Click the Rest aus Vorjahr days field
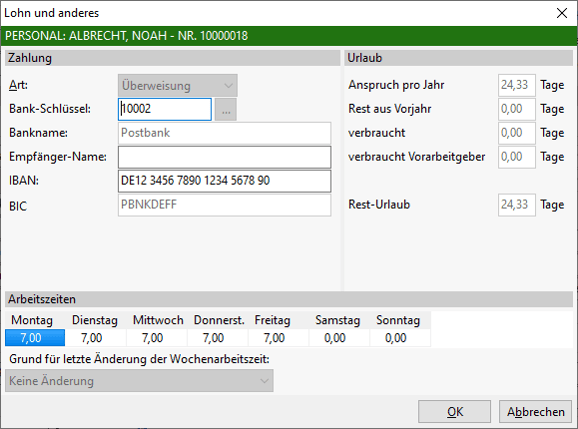 (x=516, y=109)
